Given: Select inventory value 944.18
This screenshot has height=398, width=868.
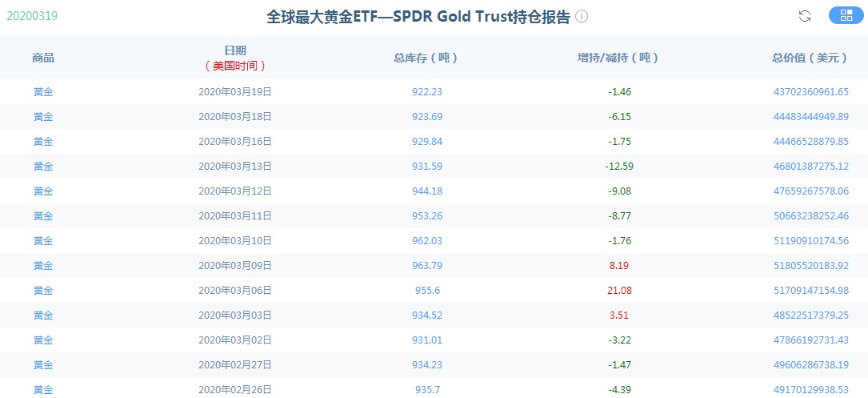Looking at the screenshot, I should [x=427, y=191].
